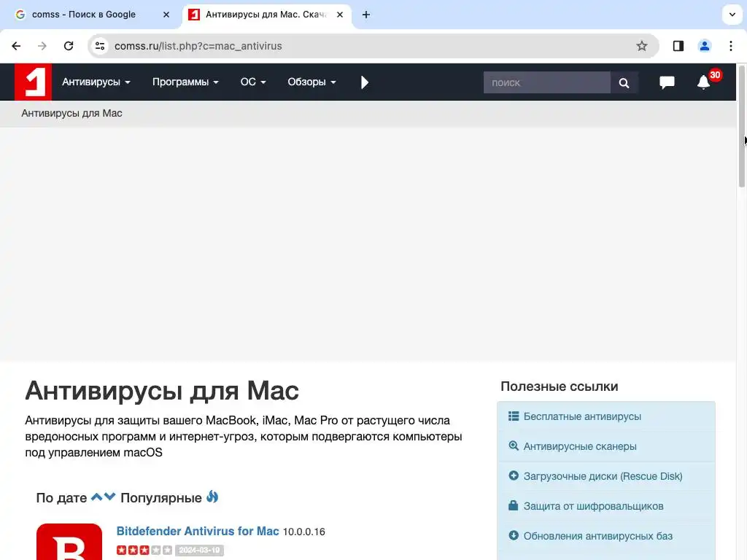Toggle the browser side panel
747x560 pixels.
click(678, 46)
